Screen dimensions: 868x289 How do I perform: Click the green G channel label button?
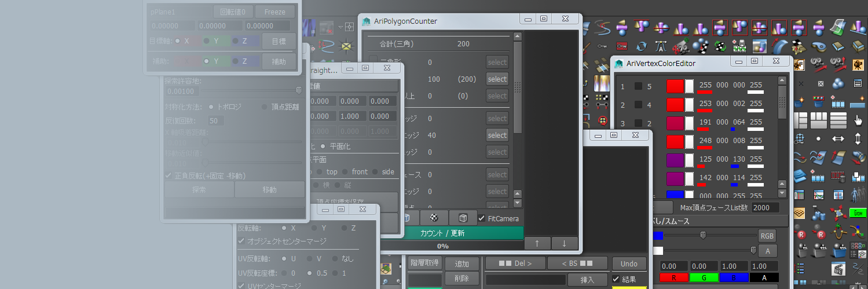pos(704,278)
